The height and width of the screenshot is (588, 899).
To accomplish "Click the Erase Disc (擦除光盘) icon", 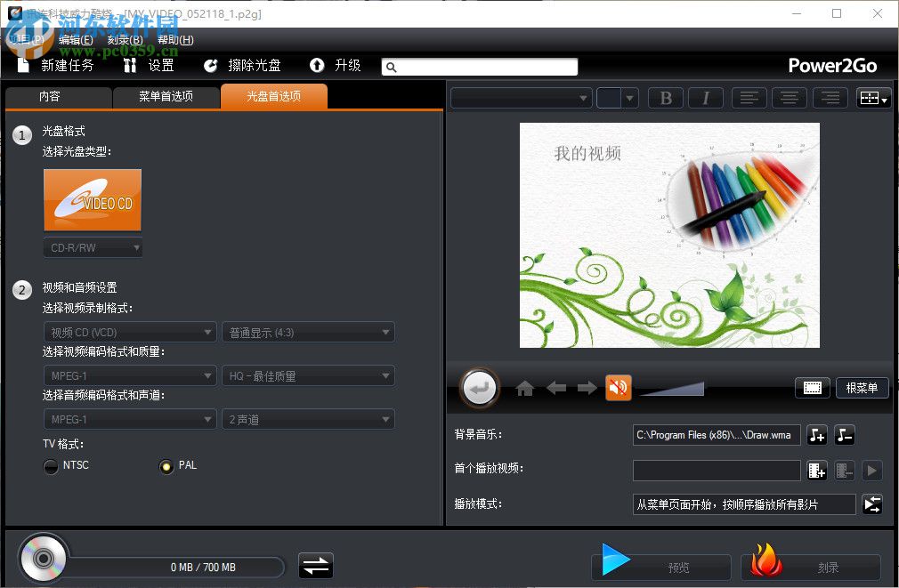I will pos(210,65).
